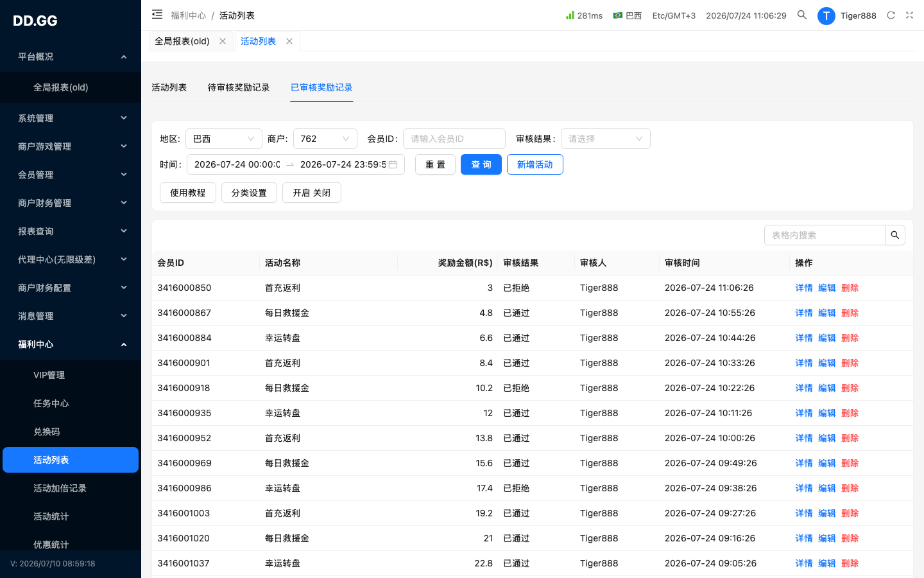Open the search magnifier in header
The image size is (924, 578).
802,15
